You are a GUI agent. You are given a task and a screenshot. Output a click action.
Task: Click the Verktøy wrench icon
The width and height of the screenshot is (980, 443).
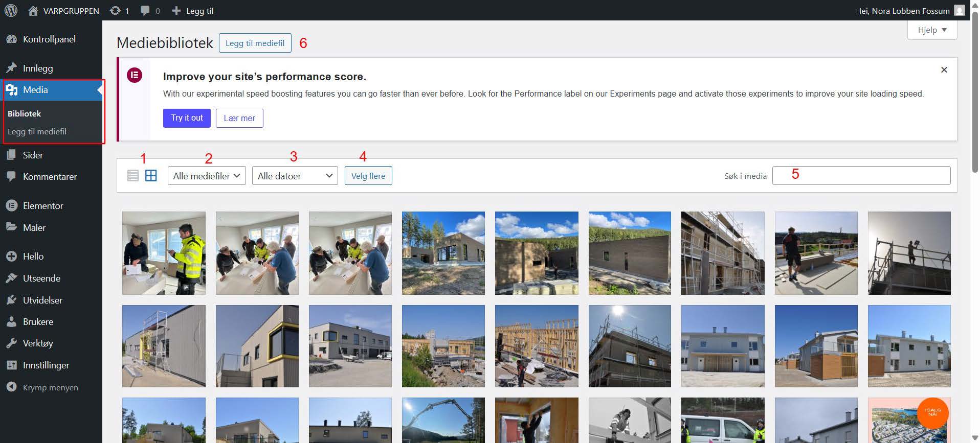pyautogui.click(x=11, y=343)
